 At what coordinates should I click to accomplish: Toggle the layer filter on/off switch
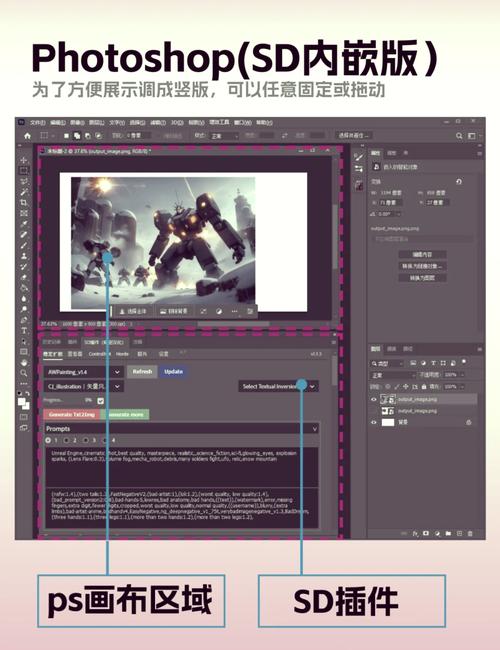click(x=464, y=362)
